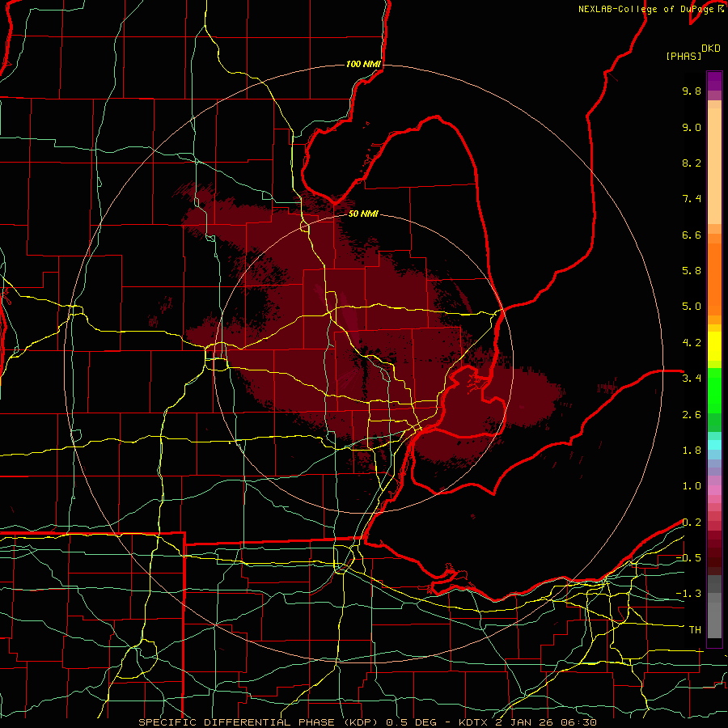Click the 3.4 color scale value
The height and width of the screenshot is (728, 728).
692,379
